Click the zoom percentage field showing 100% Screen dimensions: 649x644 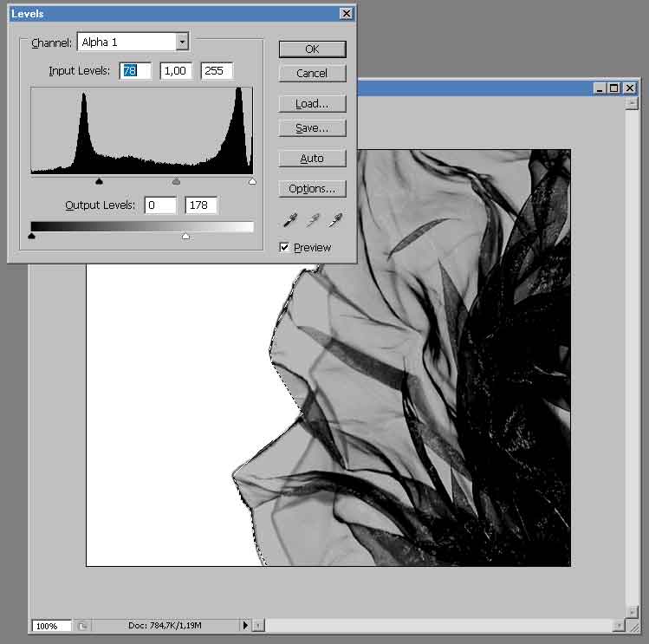pos(51,625)
